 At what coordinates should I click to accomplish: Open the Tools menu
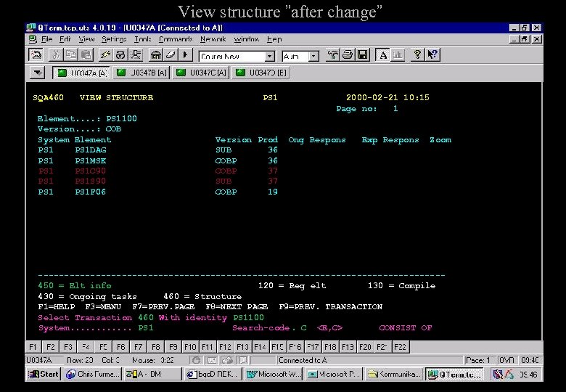click(x=142, y=39)
